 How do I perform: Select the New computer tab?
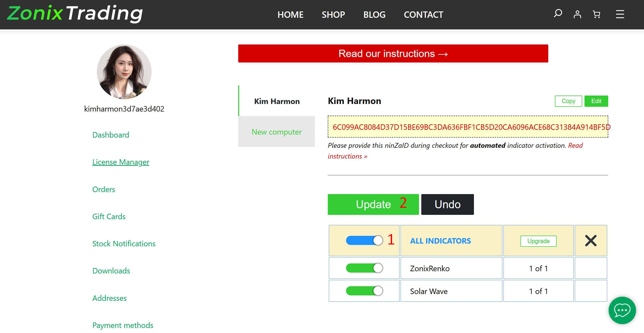pyautogui.click(x=277, y=132)
